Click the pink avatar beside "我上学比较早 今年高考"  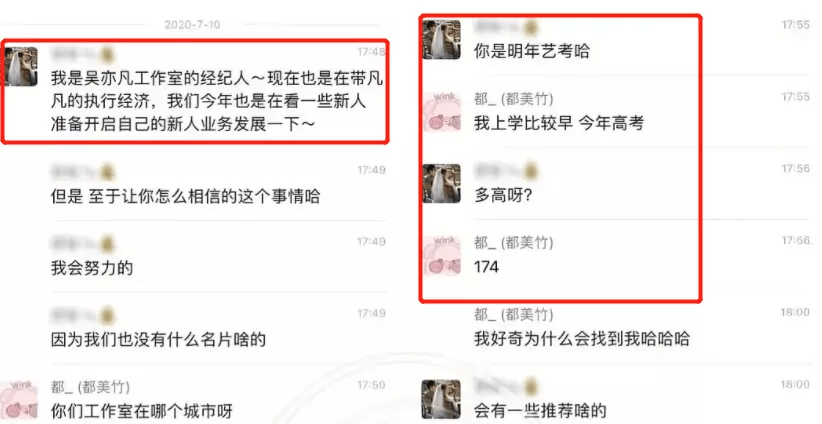[442, 112]
